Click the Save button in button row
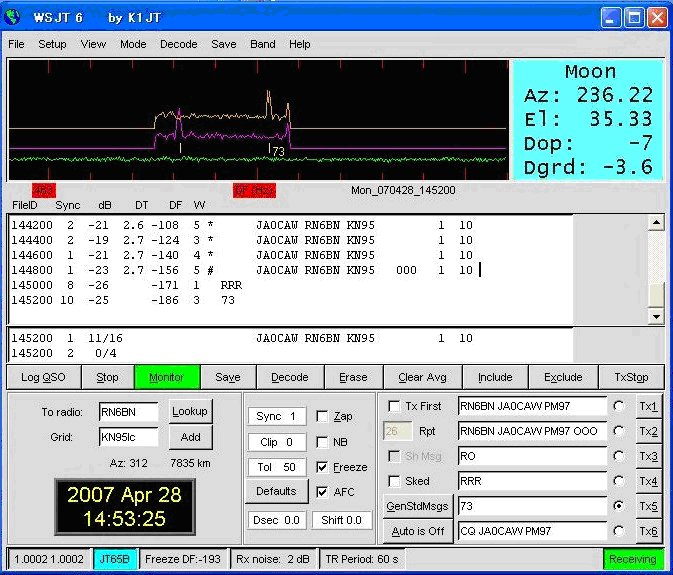The image size is (673, 575). click(x=228, y=377)
